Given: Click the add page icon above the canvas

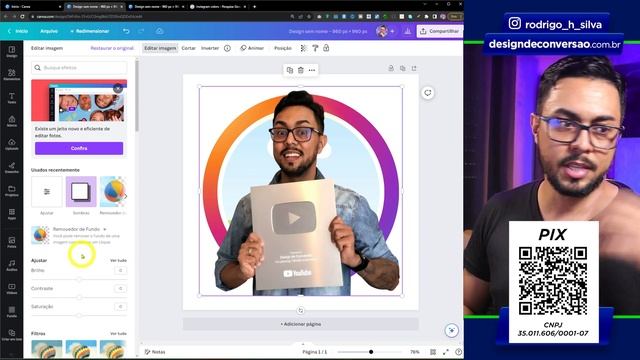Looking at the screenshot, I should coord(414,68).
